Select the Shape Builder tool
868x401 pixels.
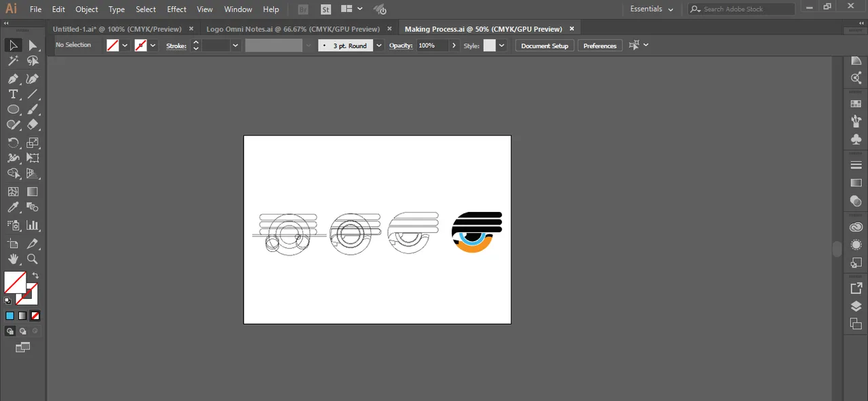pyautogui.click(x=13, y=173)
